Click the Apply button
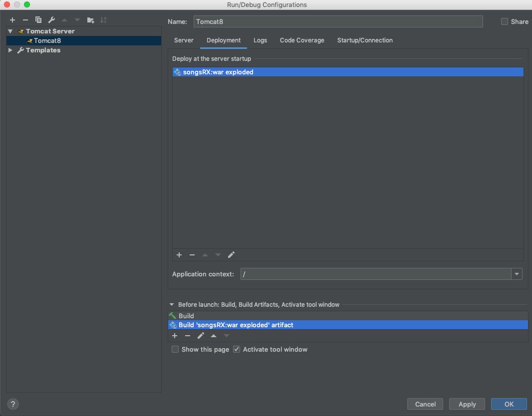The width and height of the screenshot is (532, 416). [467, 404]
